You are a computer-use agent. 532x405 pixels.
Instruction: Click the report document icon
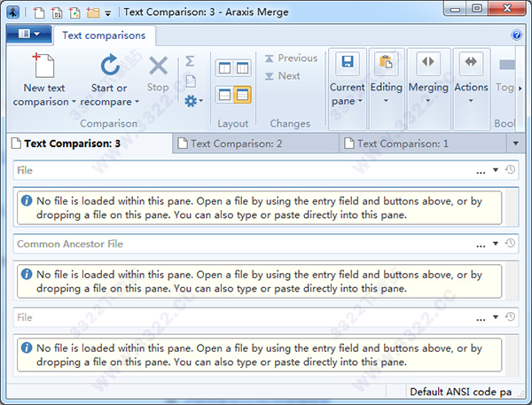(191, 82)
